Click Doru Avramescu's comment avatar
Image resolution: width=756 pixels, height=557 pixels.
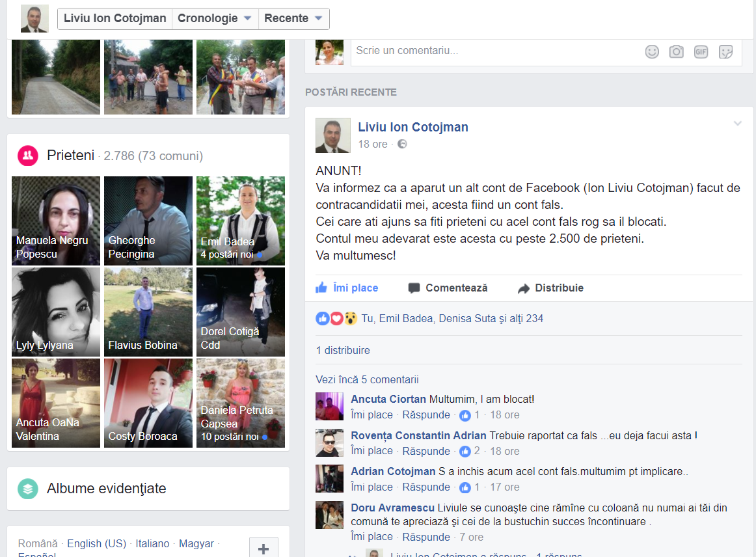tap(330, 515)
